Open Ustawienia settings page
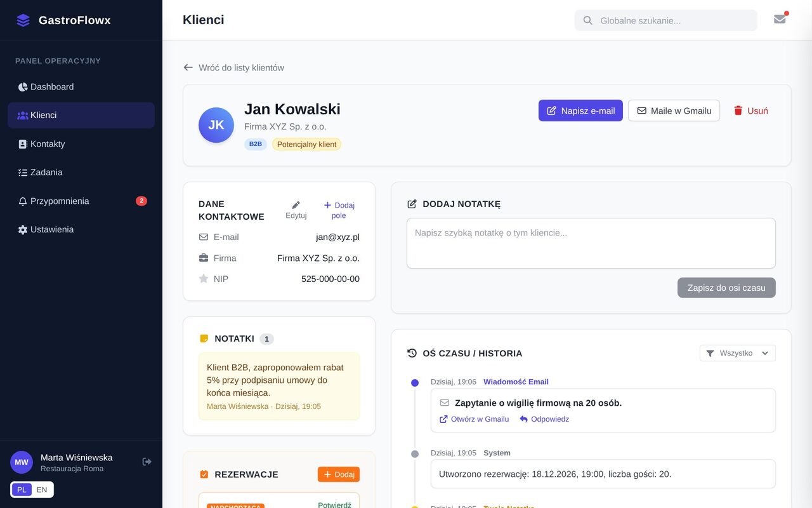Screen dimensions: 812x508 pyautogui.click(x=81, y=230)
